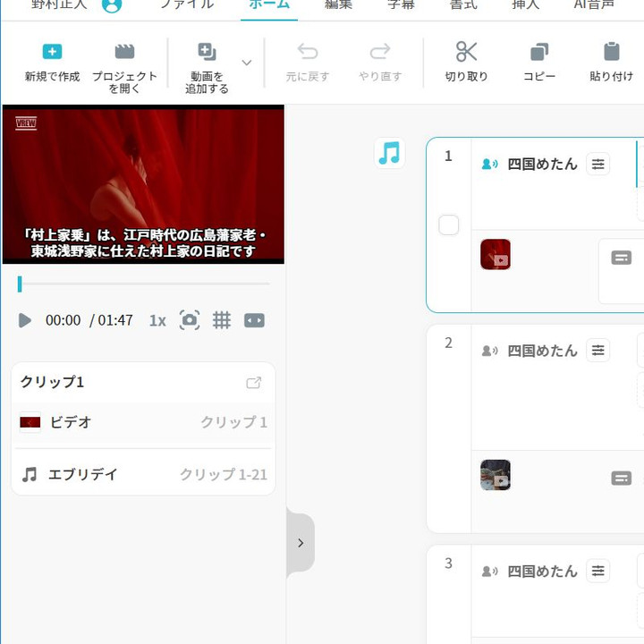This screenshot has height=644, width=644.
Task: Select the エブリデイ music clip row
Action: pos(143,474)
